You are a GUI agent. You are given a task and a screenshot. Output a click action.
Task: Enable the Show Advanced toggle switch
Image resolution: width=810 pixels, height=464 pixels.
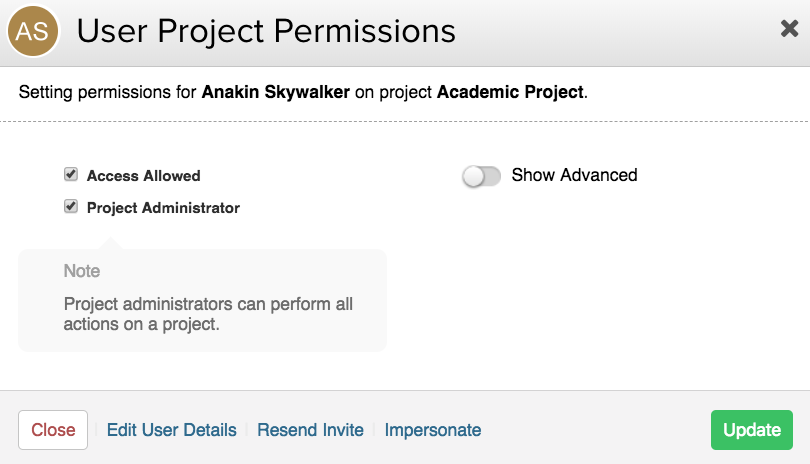(481, 176)
